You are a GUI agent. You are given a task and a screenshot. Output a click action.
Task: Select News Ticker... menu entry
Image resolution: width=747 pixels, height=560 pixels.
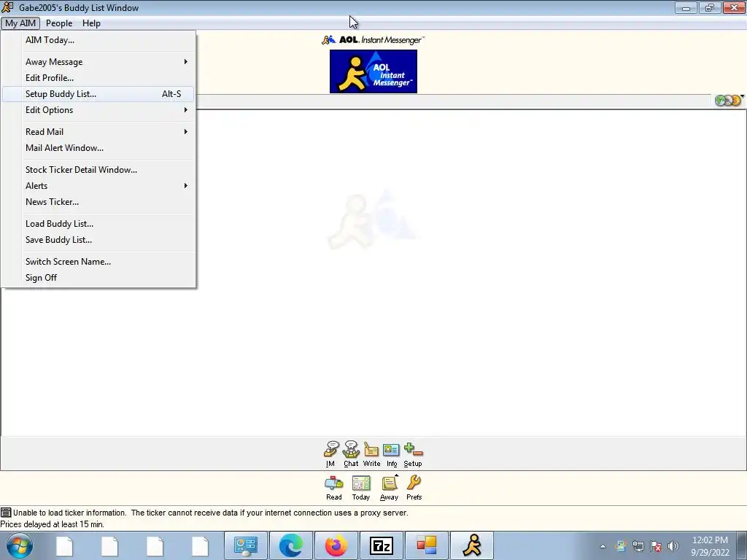(98, 202)
